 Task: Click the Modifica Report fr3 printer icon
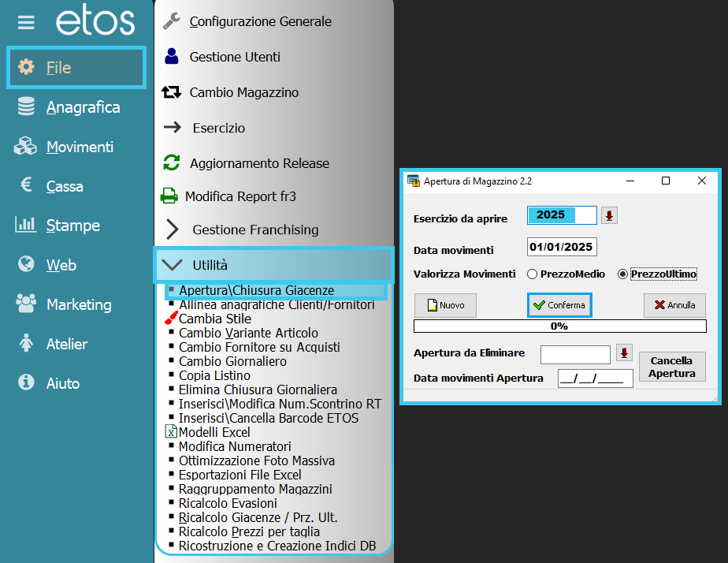[169, 196]
